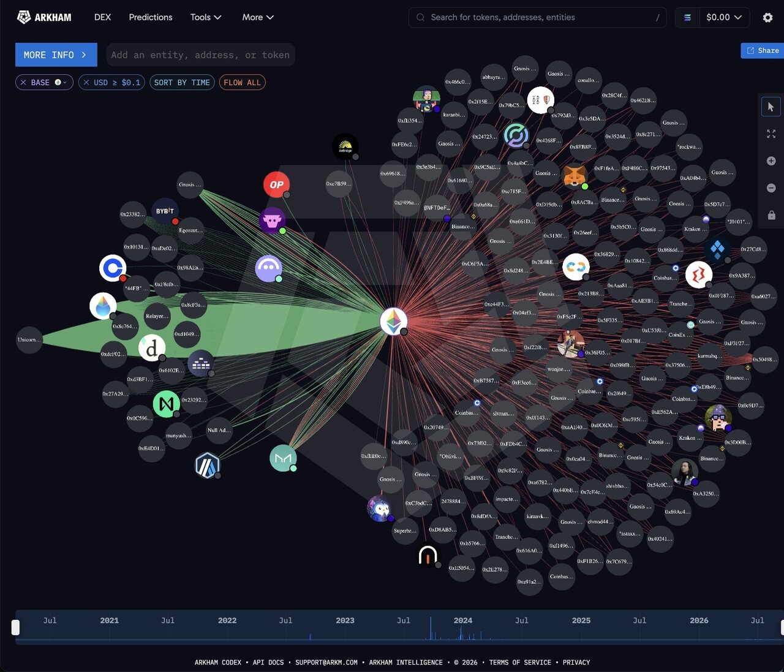The width and height of the screenshot is (784, 672).
Task: Open the $0.00 balance dropdown
Action: coord(723,17)
